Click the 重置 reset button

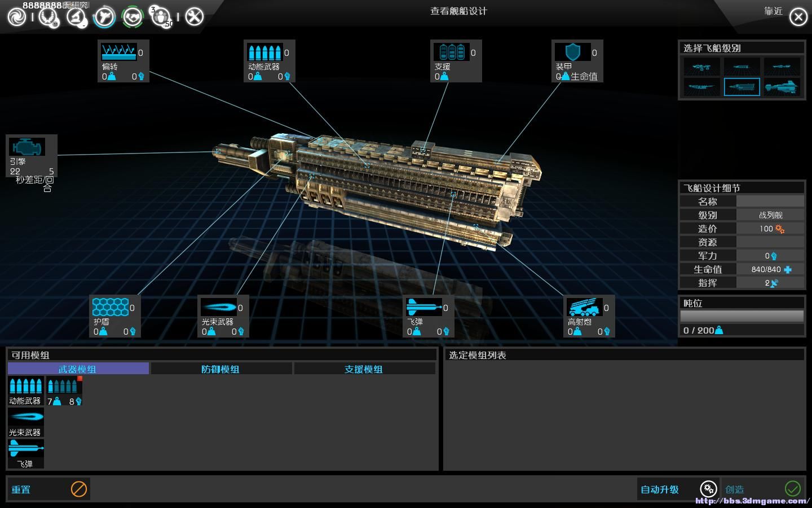48,489
